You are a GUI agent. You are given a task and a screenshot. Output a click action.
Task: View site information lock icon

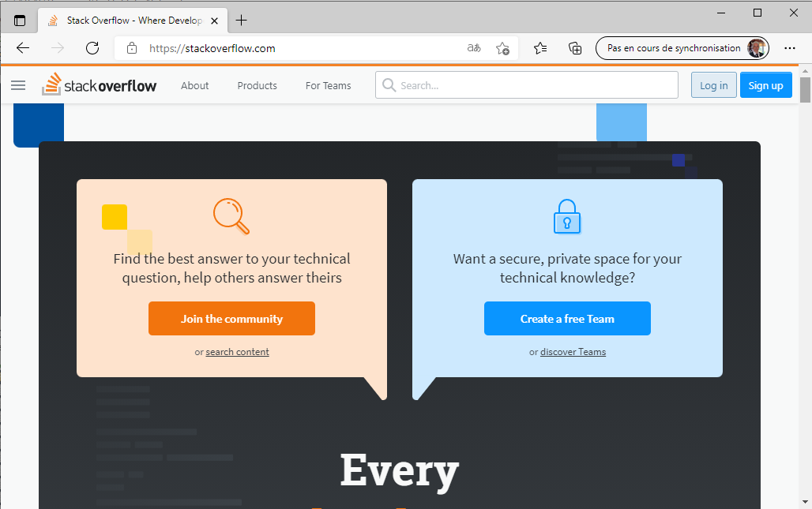pos(132,48)
